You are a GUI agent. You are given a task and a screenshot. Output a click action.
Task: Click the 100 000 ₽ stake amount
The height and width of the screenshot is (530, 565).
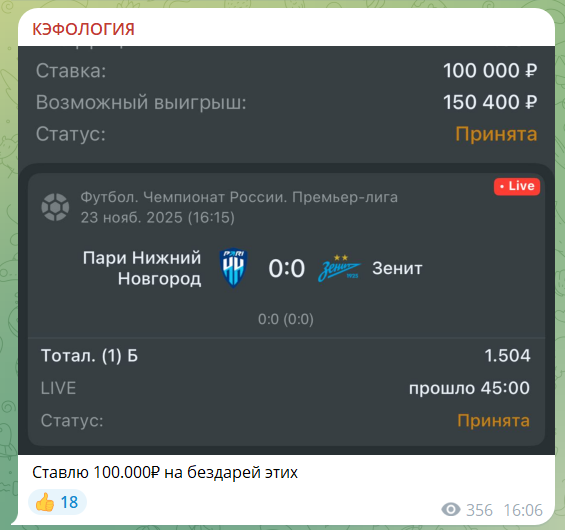pyautogui.click(x=490, y=70)
